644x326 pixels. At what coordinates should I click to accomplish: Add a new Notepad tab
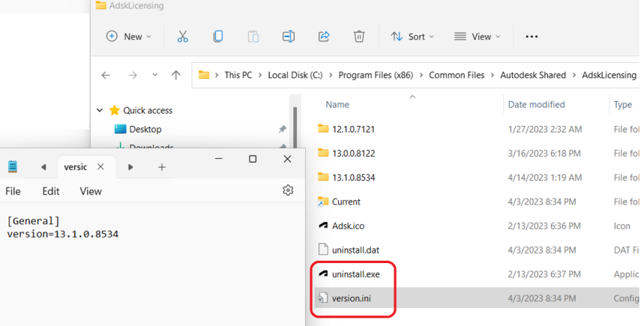pos(162,167)
